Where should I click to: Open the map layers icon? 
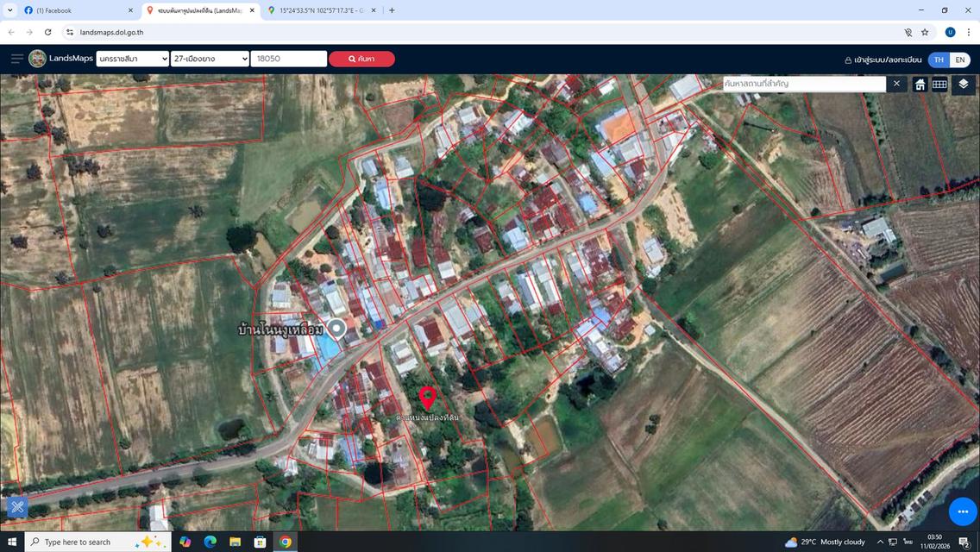963,84
